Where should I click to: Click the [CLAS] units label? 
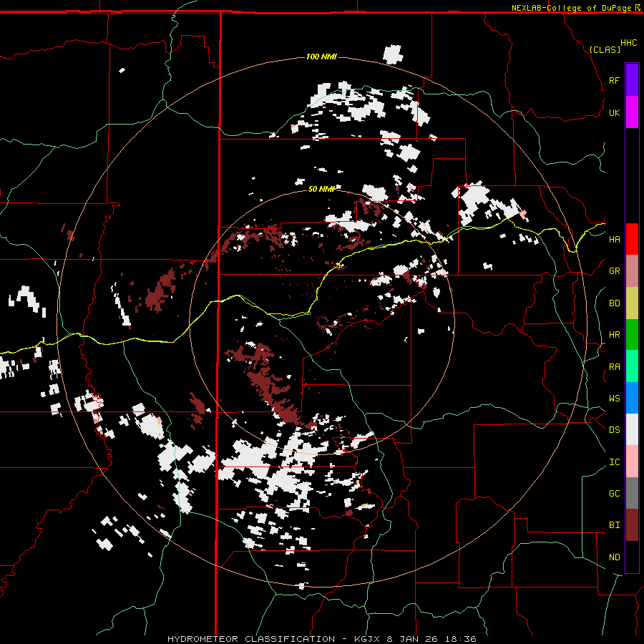pos(605,49)
